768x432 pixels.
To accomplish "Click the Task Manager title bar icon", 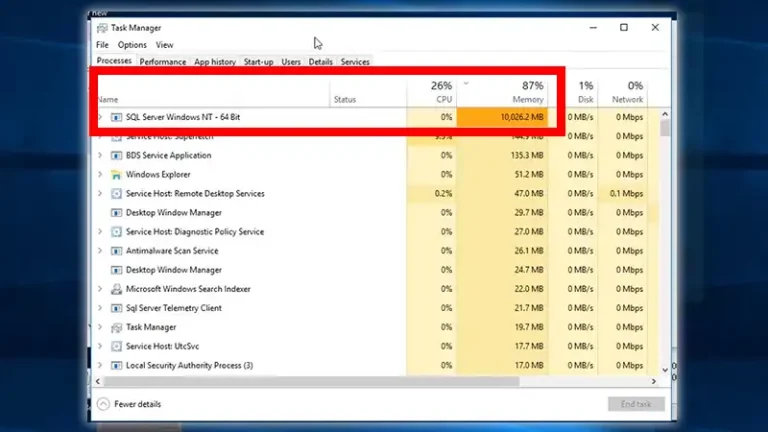I will pyautogui.click(x=102, y=28).
